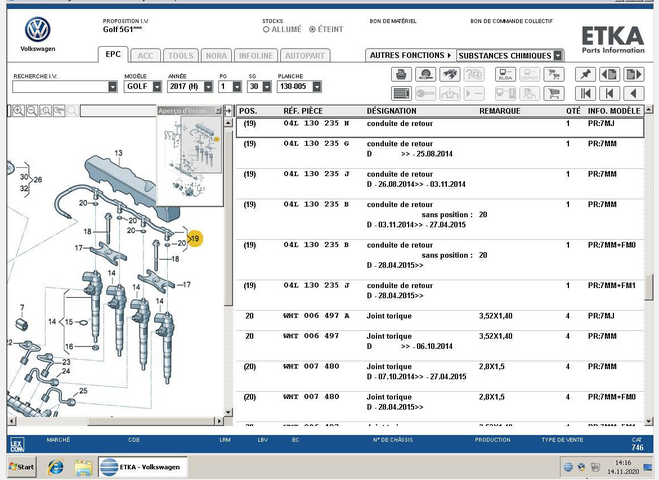The height and width of the screenshot is (480, 659).
Task: Open the ANNÉE dropdown showing 2017 (H)
Action: pos(208,87)
